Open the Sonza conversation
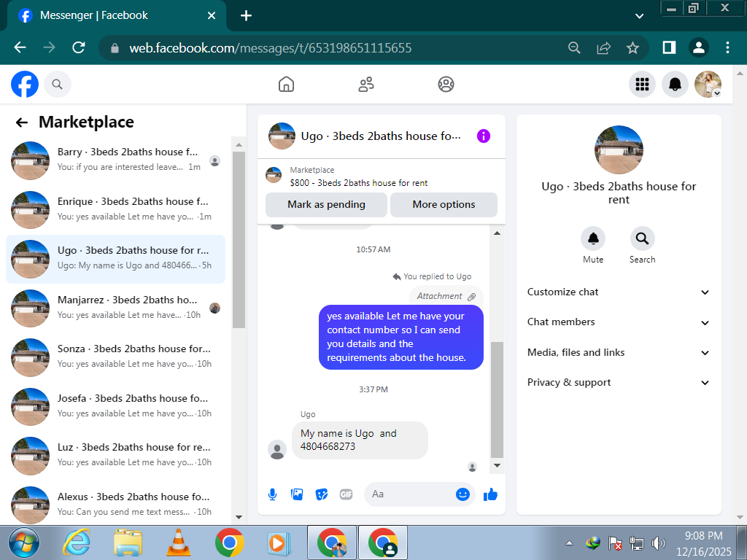Viewport: 747px width, 560px height. tap(115, 357)
